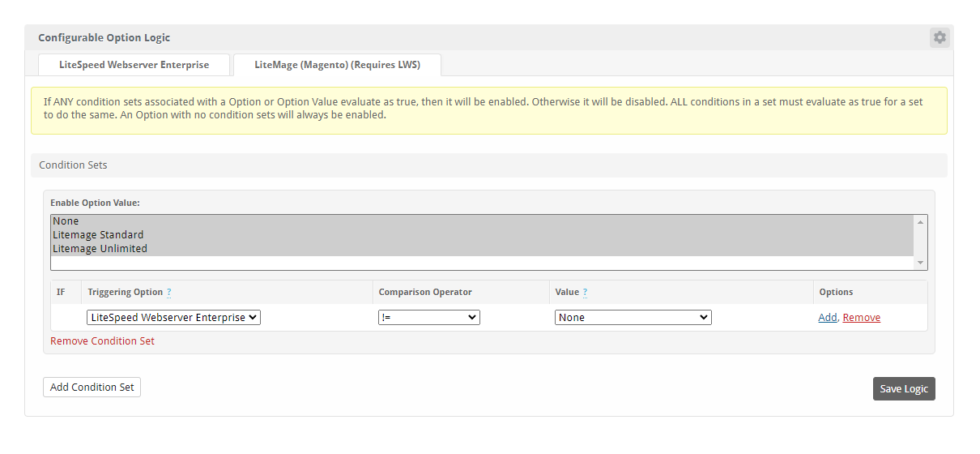Click the Condition Sets header
This screenshot has width=980, height=454.
pos(489,165)
